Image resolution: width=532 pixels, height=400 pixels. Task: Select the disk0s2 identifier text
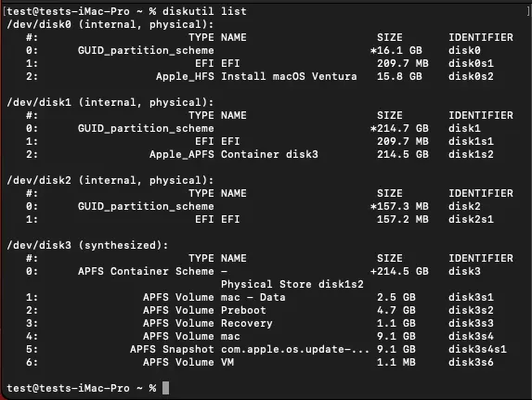471,76
